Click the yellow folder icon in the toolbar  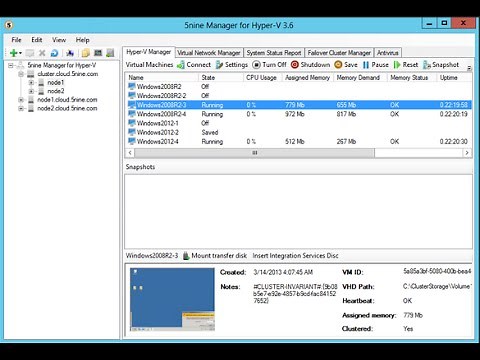click(86, 53)
